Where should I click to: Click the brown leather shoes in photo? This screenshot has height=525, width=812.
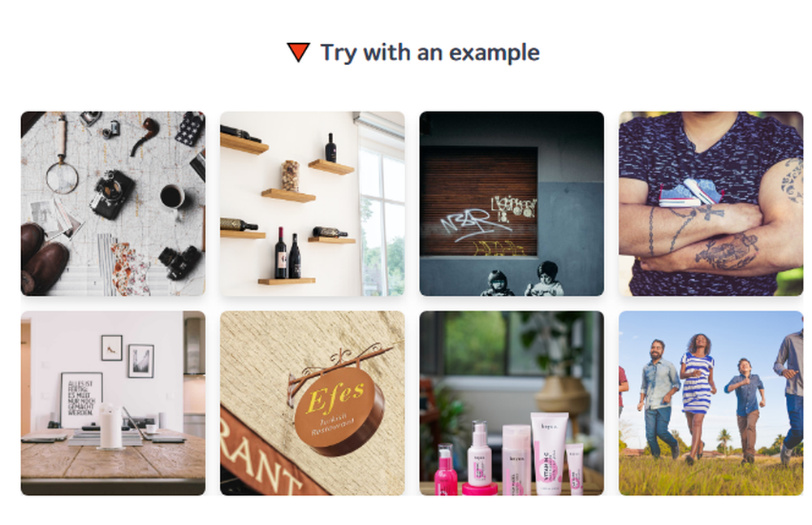tap(44, 257)
